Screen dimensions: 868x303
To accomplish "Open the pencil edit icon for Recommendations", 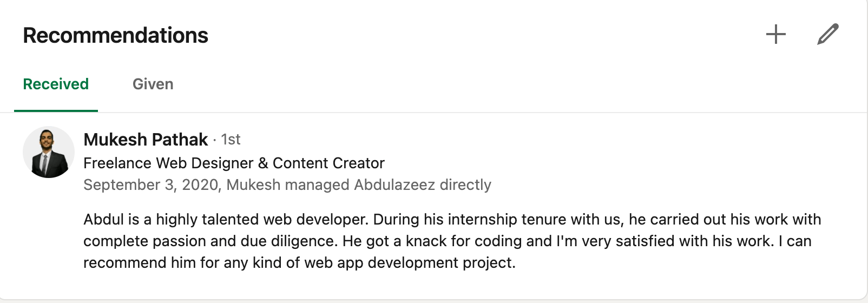I will coord(827,35).
